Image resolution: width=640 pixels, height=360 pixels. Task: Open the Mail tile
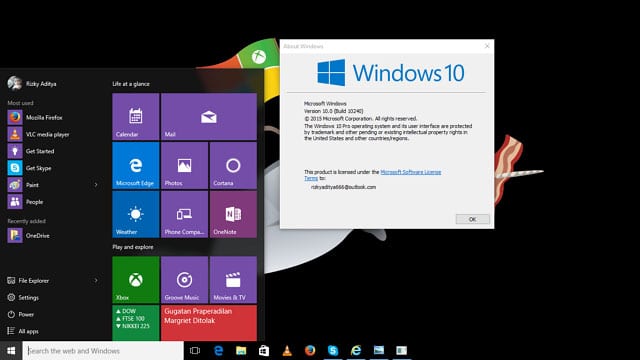pyautogui.click(x=209, y=117)
